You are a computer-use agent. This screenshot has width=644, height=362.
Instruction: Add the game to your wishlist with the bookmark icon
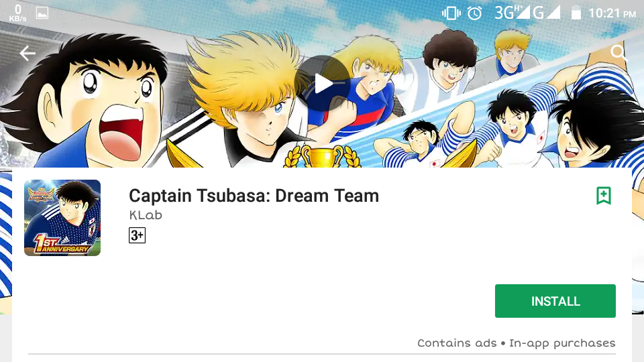603,196
